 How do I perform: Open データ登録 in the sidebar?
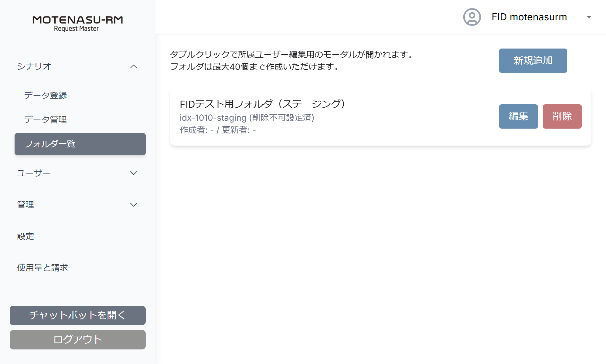[46, 95]
